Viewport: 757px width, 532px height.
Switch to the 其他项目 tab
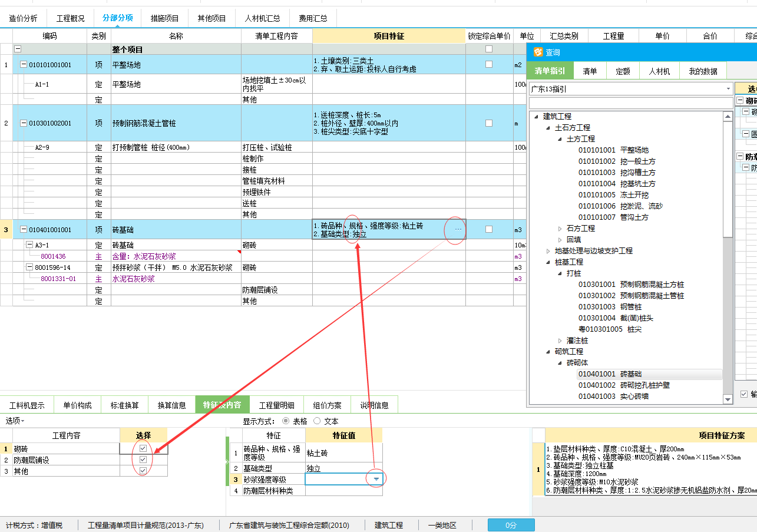pyautogui.click(x=212, y=18)
